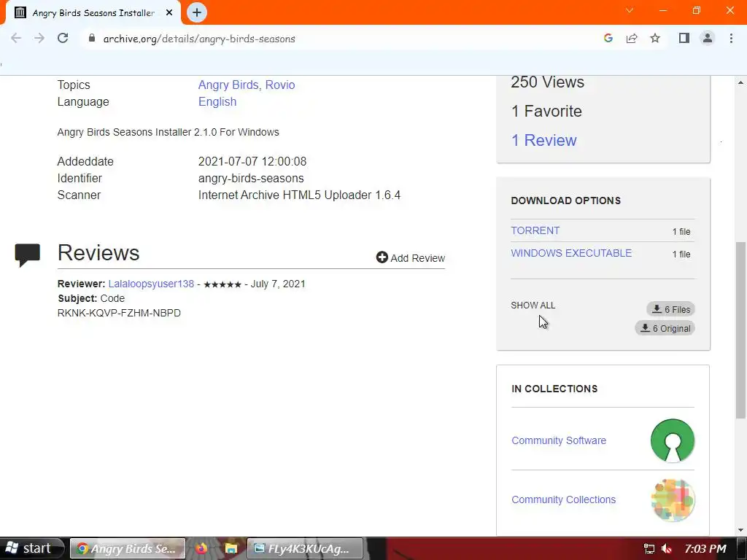This screenshot has height=560, width=747.
Task: Click the muted volume tray icon
Action: 667,548
